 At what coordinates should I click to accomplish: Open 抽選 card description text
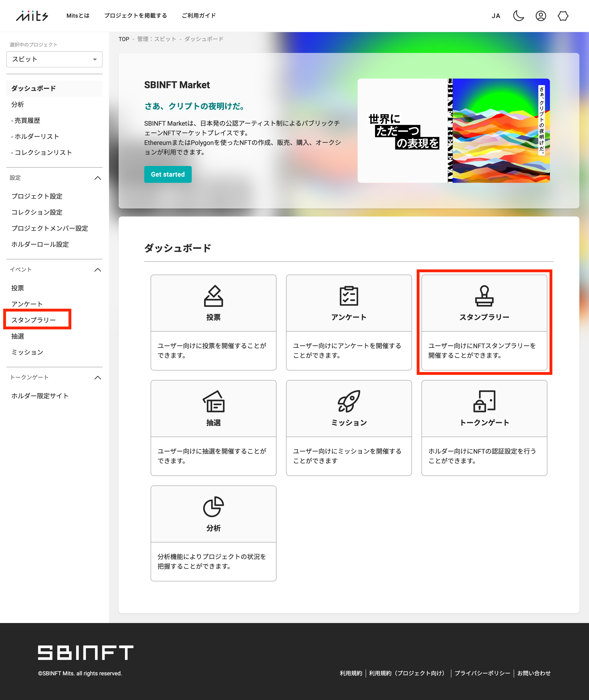pos(212,456)
